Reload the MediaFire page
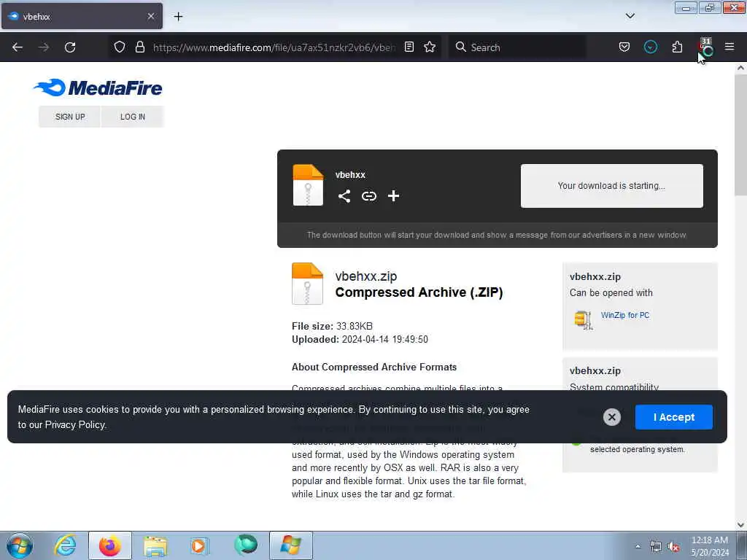747x560 pixels. pyautogui.click(x=70, y=47)
